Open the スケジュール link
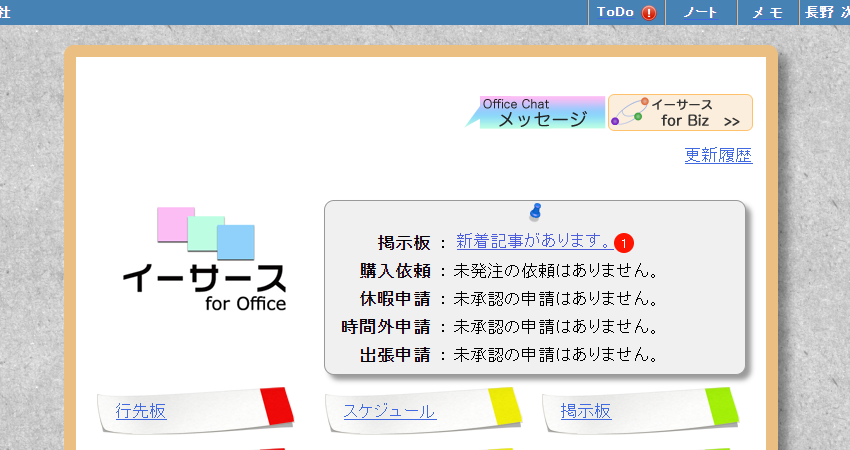This screenshot has height=450, width=850. coord(390,411)
